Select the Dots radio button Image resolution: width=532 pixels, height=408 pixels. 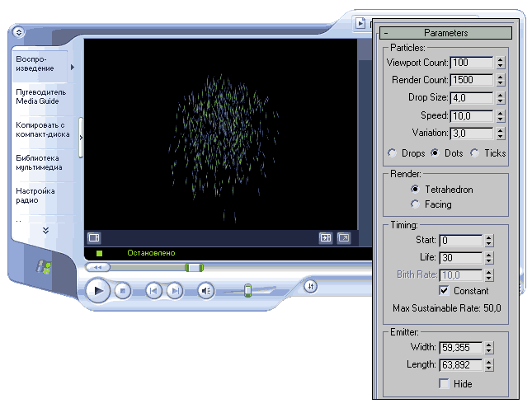(435, 152)
